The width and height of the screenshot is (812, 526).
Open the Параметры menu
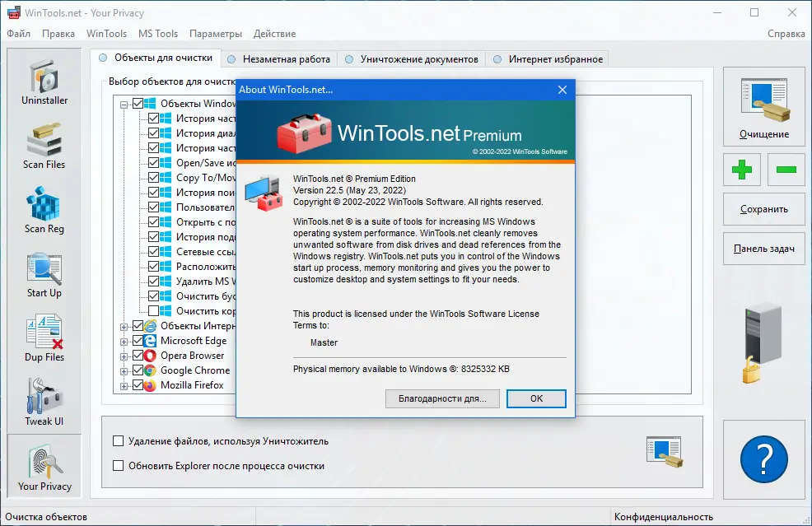pyautogui.click(x=216, y=34)
